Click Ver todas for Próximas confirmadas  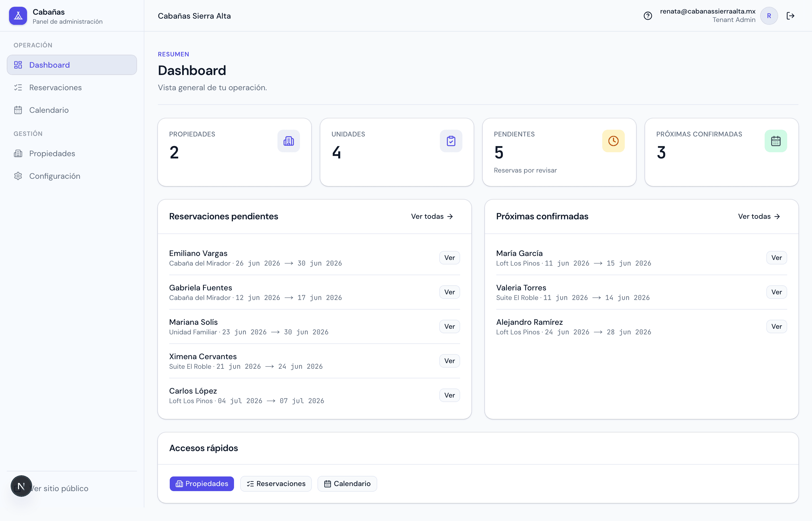coord(759,217)
